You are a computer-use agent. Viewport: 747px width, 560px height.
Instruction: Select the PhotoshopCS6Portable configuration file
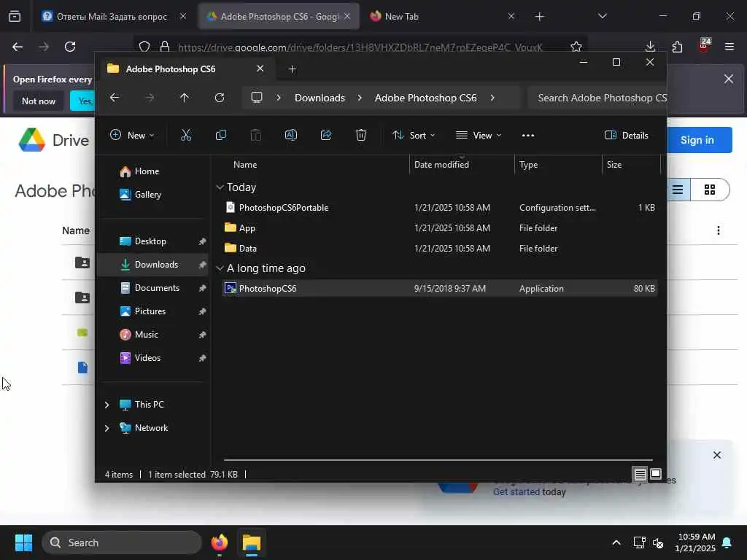pyautogui.click(x=439, y=208)
